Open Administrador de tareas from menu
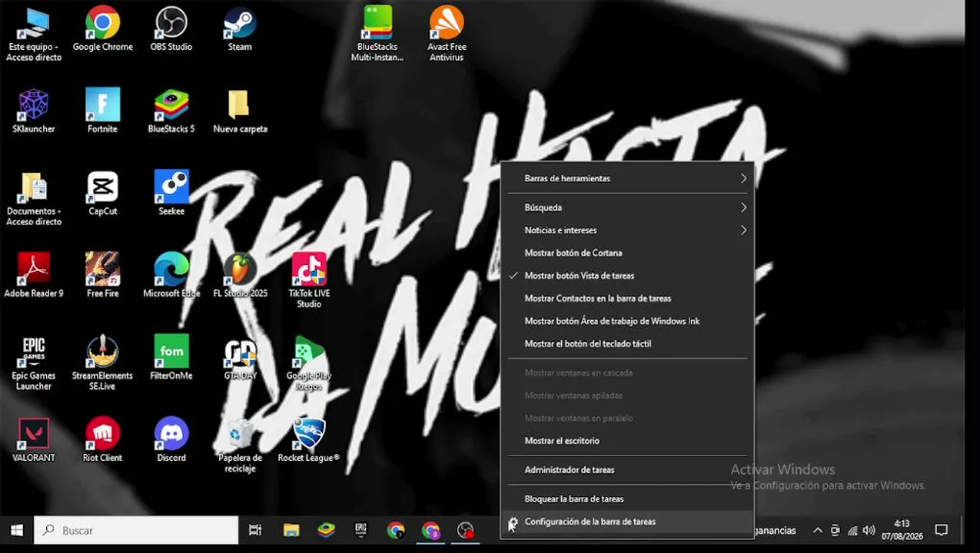 (x=627, y=470)
